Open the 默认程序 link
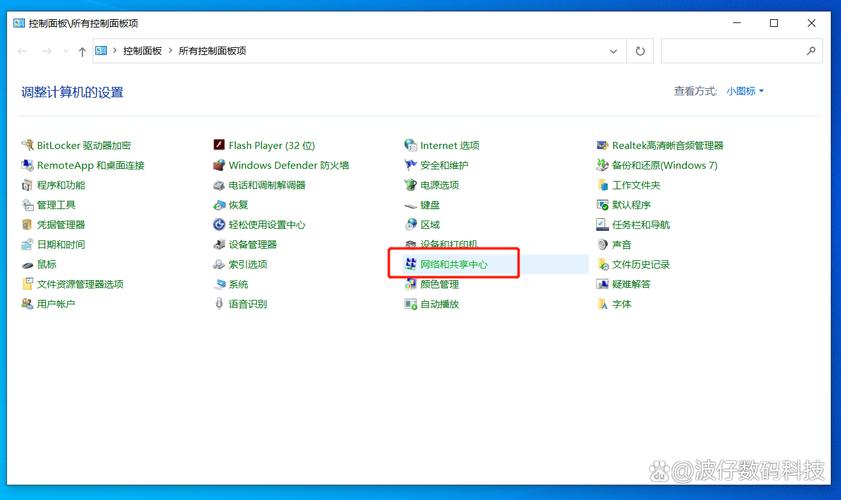Viewport: 841px width, 500px height. tap(631, 204)
